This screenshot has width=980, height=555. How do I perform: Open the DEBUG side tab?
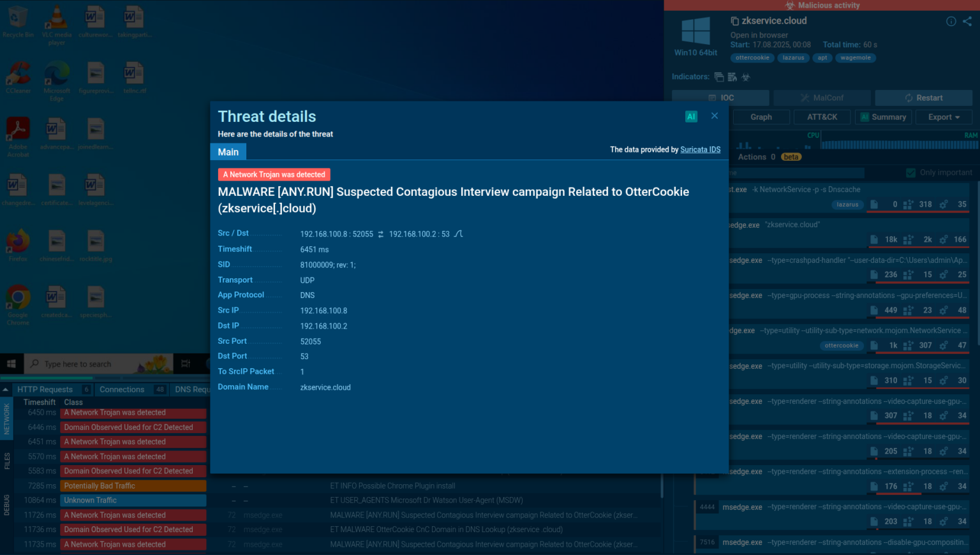pos(7,505)
